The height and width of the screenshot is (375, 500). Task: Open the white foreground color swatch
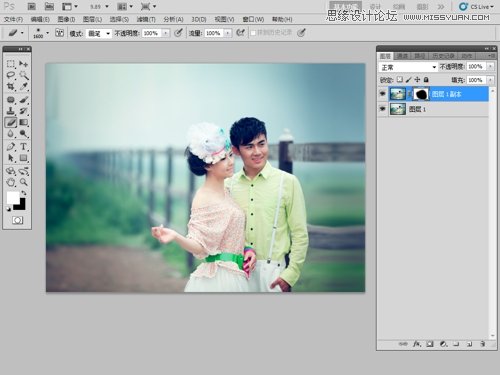[x=13, y=198]
